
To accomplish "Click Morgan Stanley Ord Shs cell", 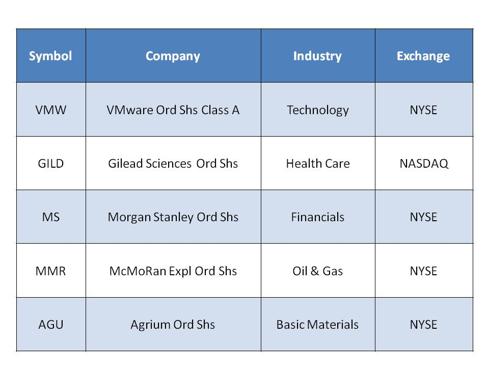I will (x=173, y=217).
